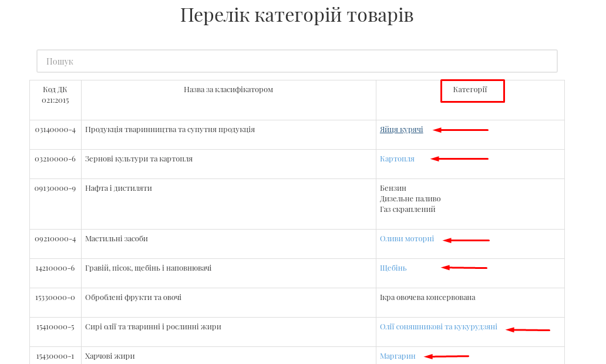Image resolution: width=606 pixels, height=364 pixels.
Task: Click the Оброблені фрукти та овочі name
Action: pos(133,297)
